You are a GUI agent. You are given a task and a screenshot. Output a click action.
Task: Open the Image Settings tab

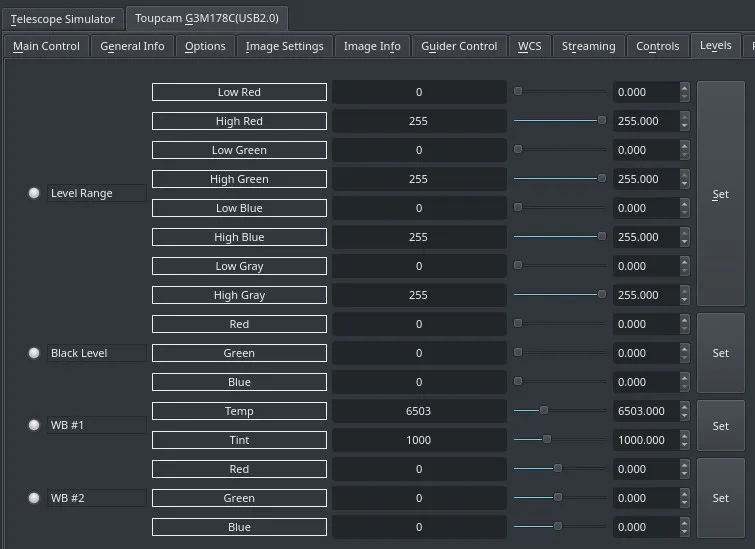(285, 46)
